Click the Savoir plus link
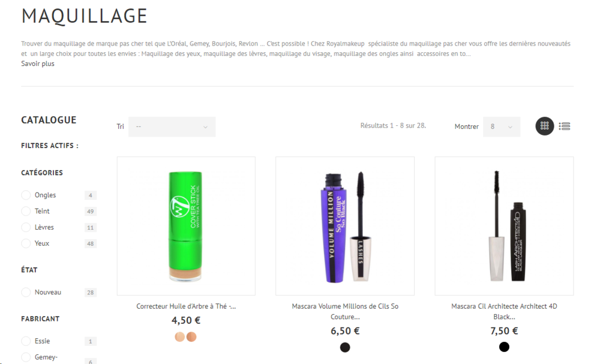Screen dimensions: 600x364 [x=38, y=64]
